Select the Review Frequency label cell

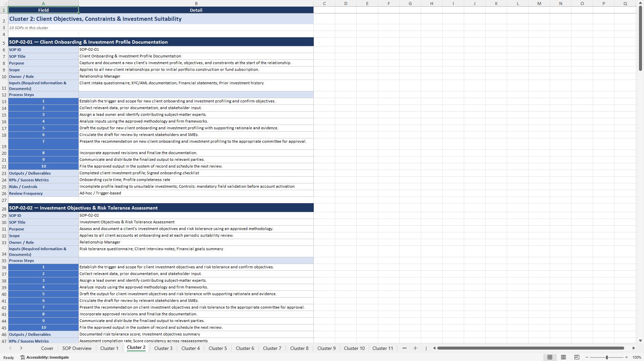[x=43, y=193]
